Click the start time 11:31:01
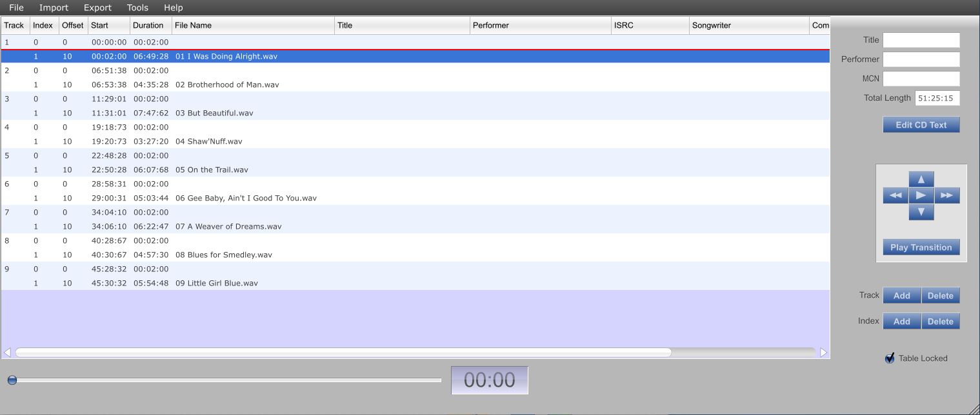Image resolution: width=980 pixels, height=415 pixels. [109, 113]
